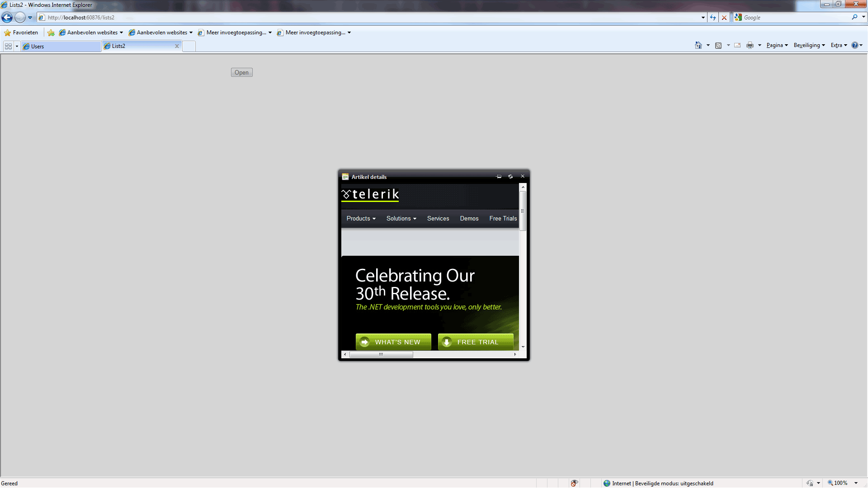Screen dimensions: 868x488
Task: Click the Gereed status text
Action: point(9,483)
